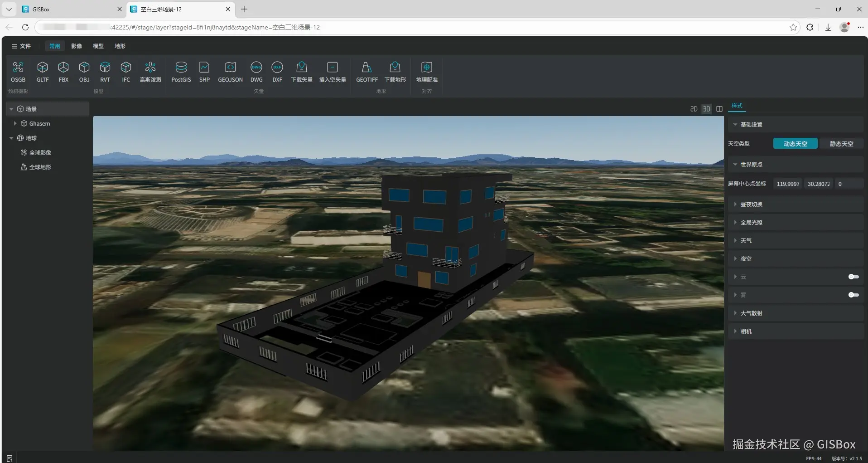Import a GEOJSON vector file
The height and width of the screenshot is (463, 868).
coord(231,72)
